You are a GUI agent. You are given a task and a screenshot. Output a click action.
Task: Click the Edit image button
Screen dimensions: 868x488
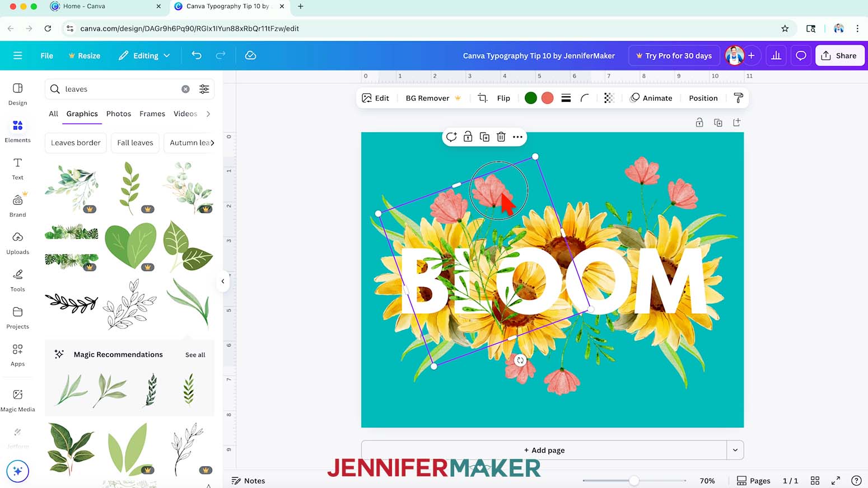pyautogui.click(x=375, y=98)
